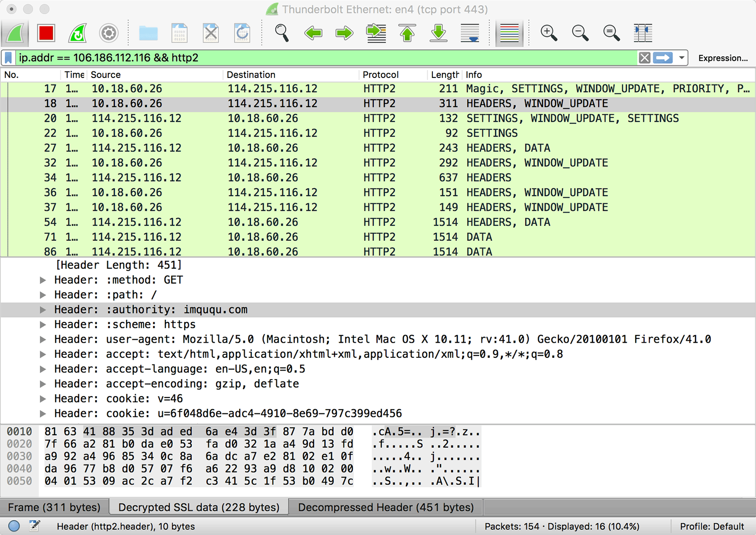The width and height of the screenshot is (756, 535).
Task: Open capture file comment editor icon
Action: (x=34, y=526)
